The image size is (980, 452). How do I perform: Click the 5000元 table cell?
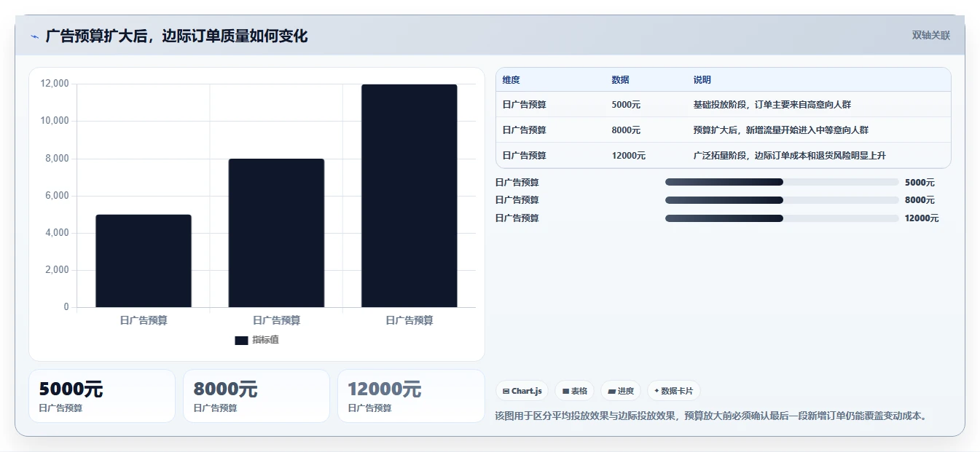click(x=626, y=105)
